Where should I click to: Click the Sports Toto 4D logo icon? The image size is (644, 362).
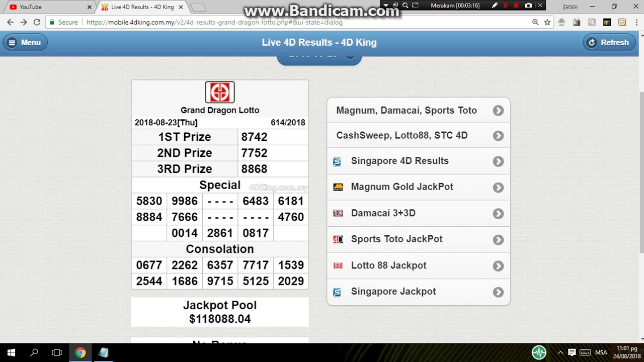338,239
